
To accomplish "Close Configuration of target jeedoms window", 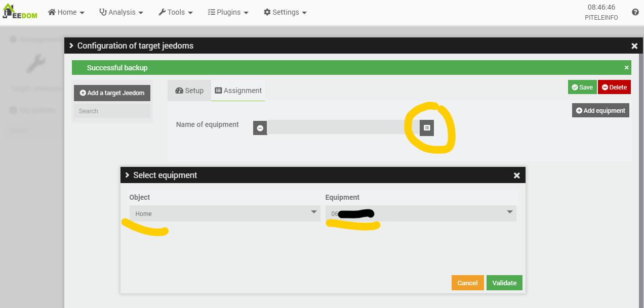I will point(634,46).
